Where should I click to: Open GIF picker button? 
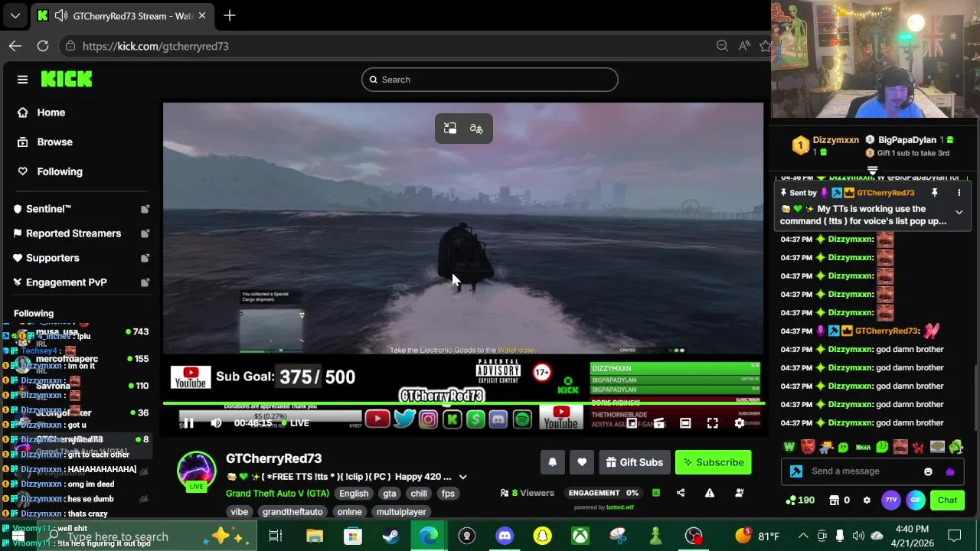point(916,500)
